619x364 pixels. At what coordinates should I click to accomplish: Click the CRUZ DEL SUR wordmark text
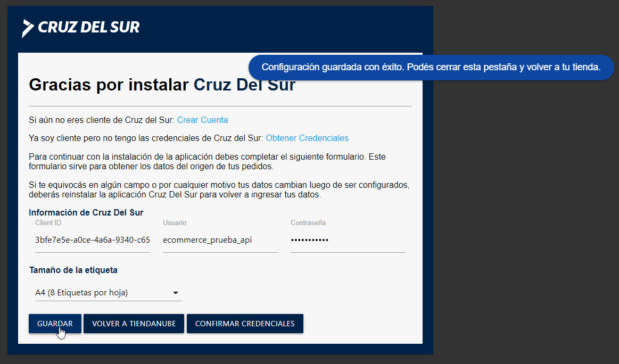point(89,28)
